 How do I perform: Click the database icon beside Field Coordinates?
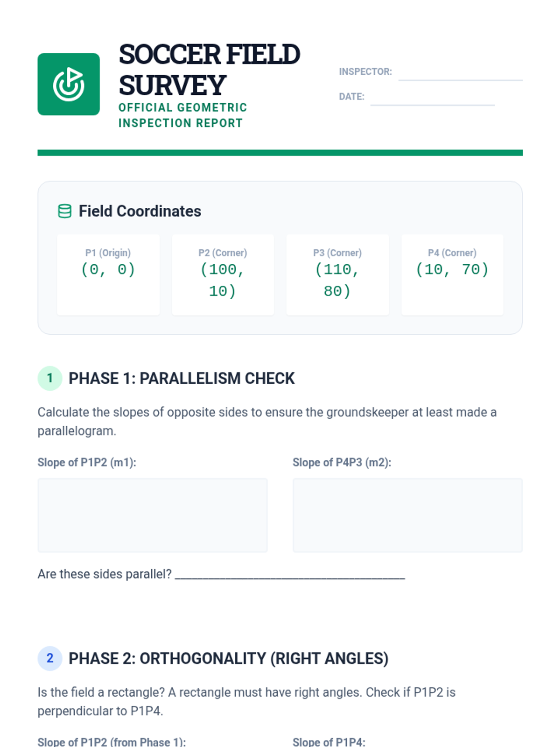[x=64, y=211]
